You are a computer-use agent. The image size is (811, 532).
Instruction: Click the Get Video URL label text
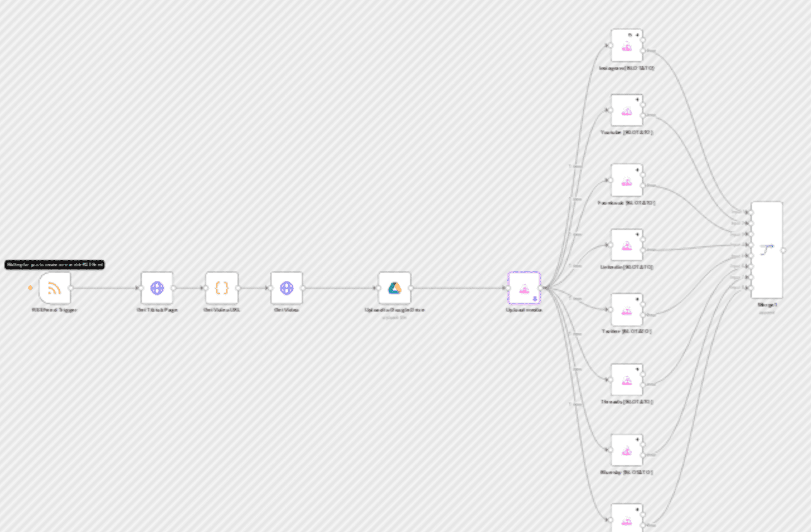pyautogui.click(x=222, y=310)
